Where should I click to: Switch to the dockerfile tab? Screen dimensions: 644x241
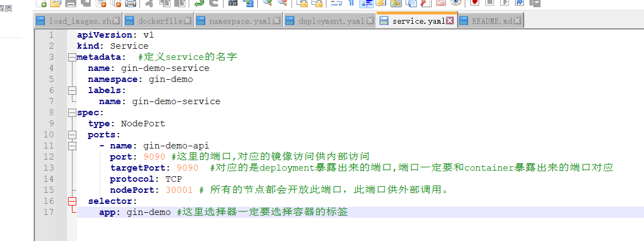tap(158, 21)
